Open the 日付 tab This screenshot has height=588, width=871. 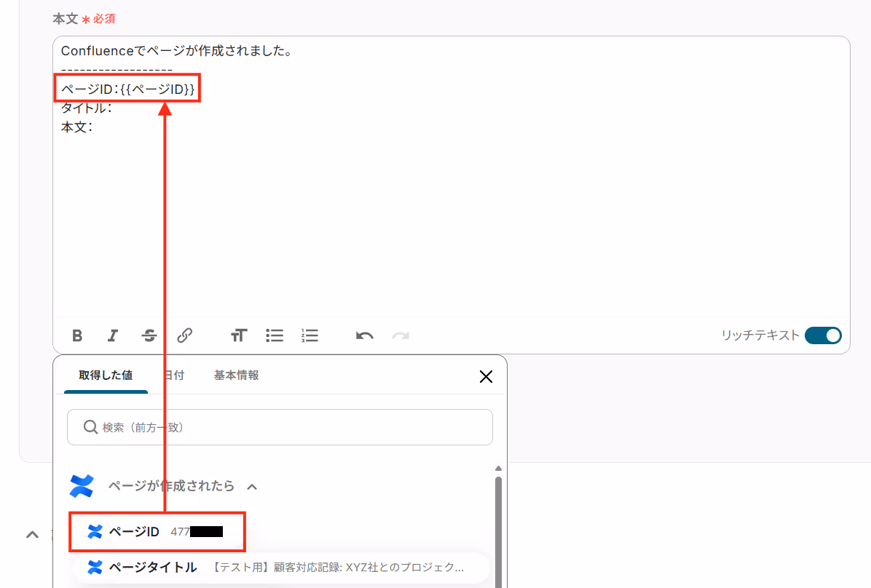tap(174, 376)
